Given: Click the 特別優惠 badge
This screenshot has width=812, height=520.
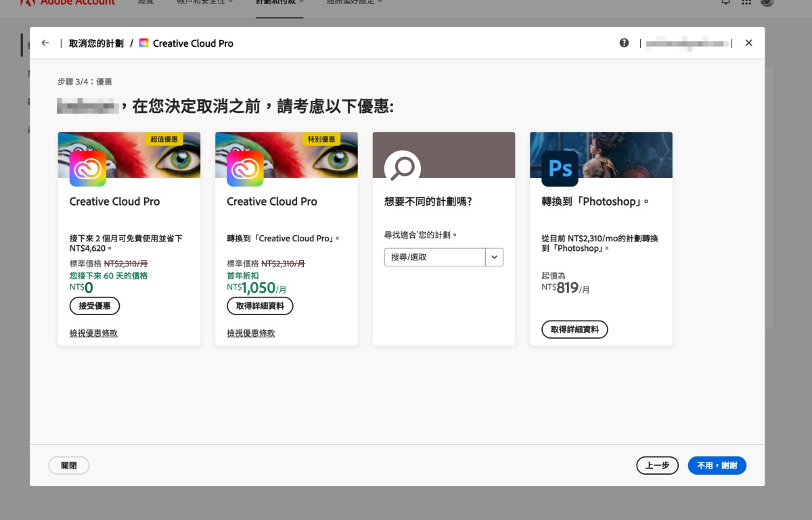Looking at the screenshot, I should [321, 139].
